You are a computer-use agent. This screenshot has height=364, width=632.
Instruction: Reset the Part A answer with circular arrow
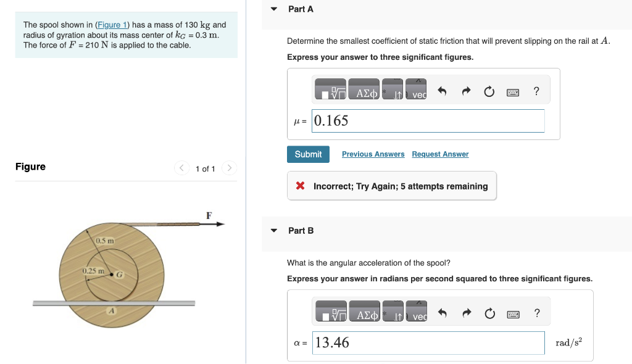pos(489,91)
